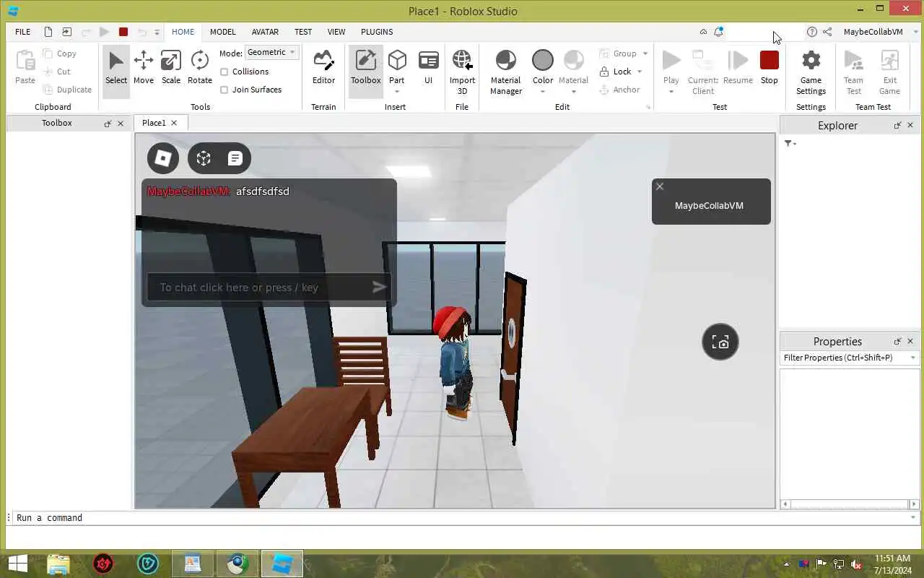Image resolution: width=924 pixels, height=578 pixels.
Task: Undock the Properties panel
Action: point(897,342)
